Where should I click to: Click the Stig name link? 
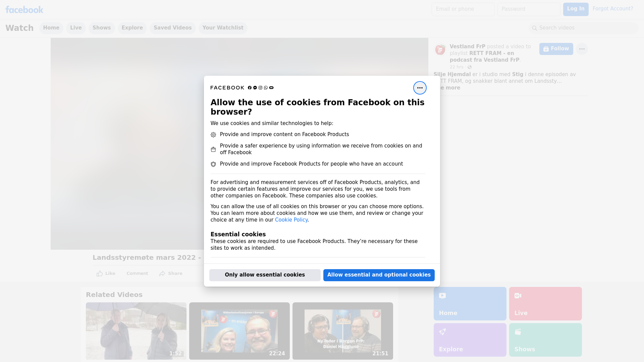tap(518, 74)
